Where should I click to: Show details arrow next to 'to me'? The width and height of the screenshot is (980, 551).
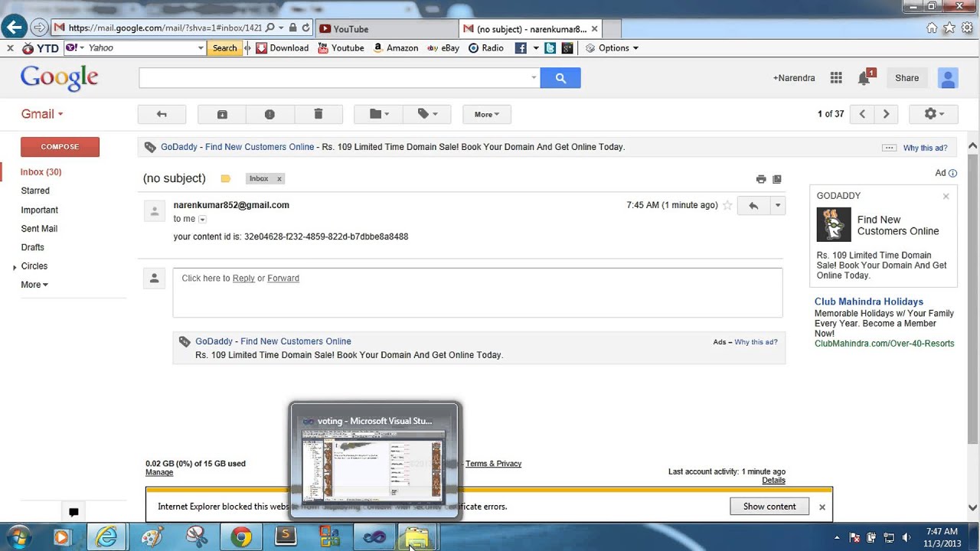point(202,220)
